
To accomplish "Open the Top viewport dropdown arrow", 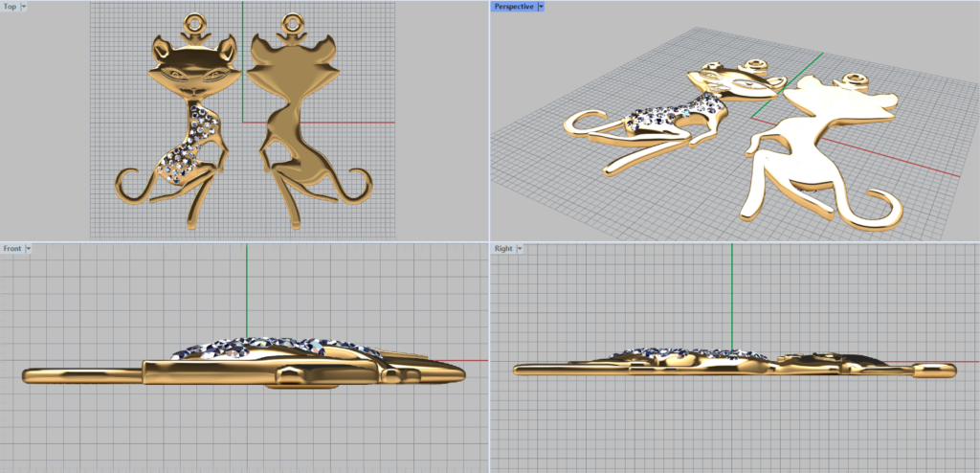I will [24, 6].
